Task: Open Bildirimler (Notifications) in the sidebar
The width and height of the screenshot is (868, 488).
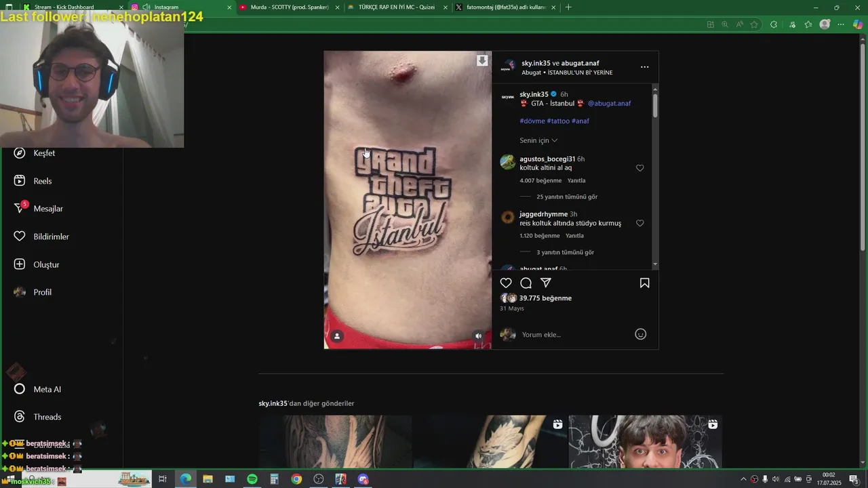Action: pyautogui.click(x=42, y=237)
